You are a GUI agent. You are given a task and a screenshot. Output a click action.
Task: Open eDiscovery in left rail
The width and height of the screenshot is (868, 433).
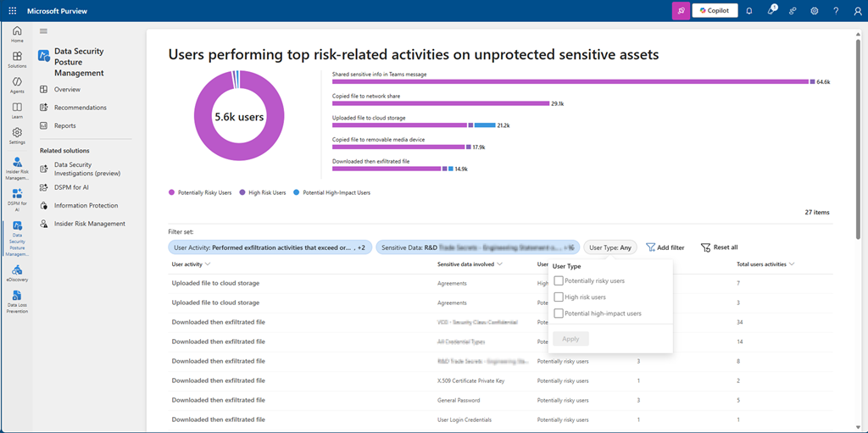click(x=17, y=273)
